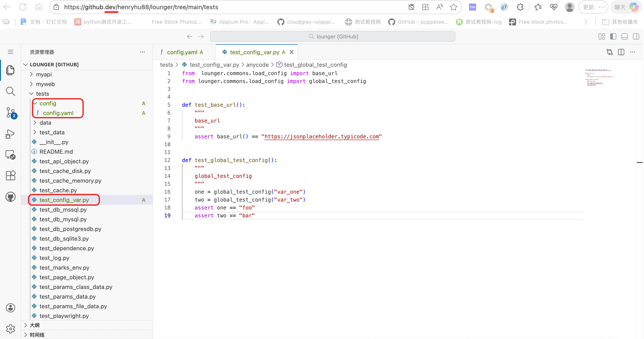Open the Manage gear settings icon
This screenshot has width=644, height=339.
point(10,329)
